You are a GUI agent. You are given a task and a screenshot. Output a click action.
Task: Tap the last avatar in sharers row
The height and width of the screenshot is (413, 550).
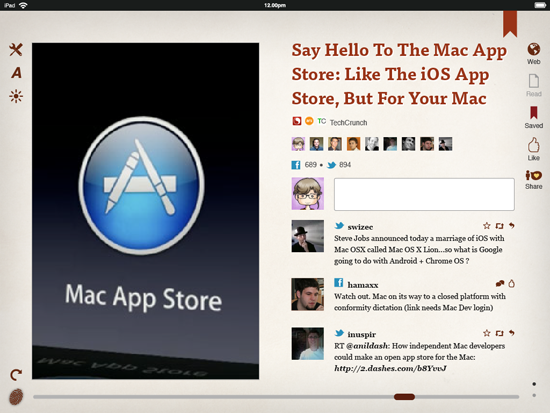pos(445,144)
